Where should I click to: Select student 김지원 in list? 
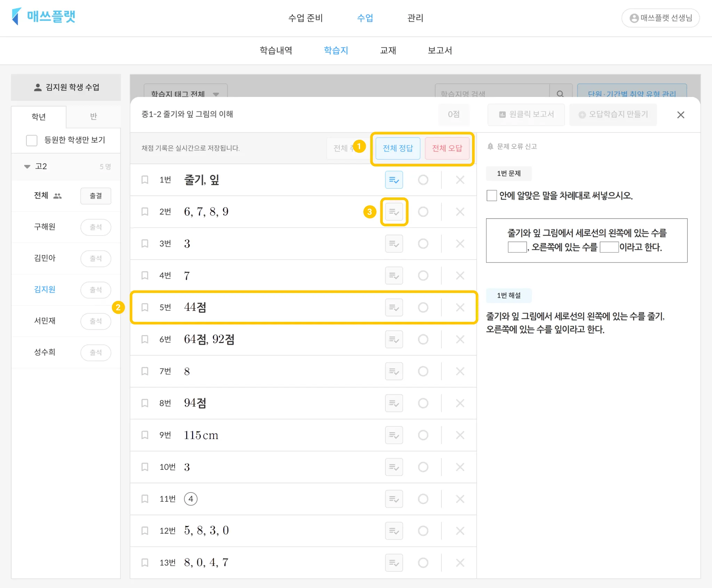pyautogui.click(x=44, y=289)
